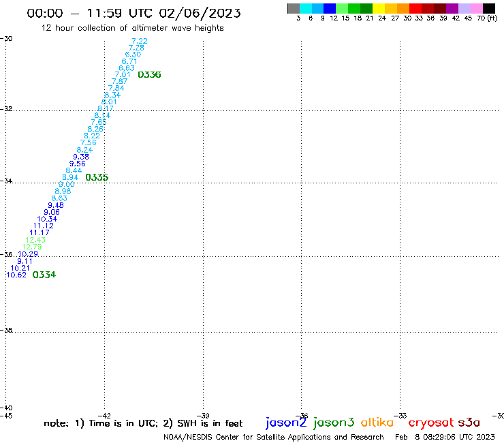Click the wave height value 10.29

coord(28,254)
